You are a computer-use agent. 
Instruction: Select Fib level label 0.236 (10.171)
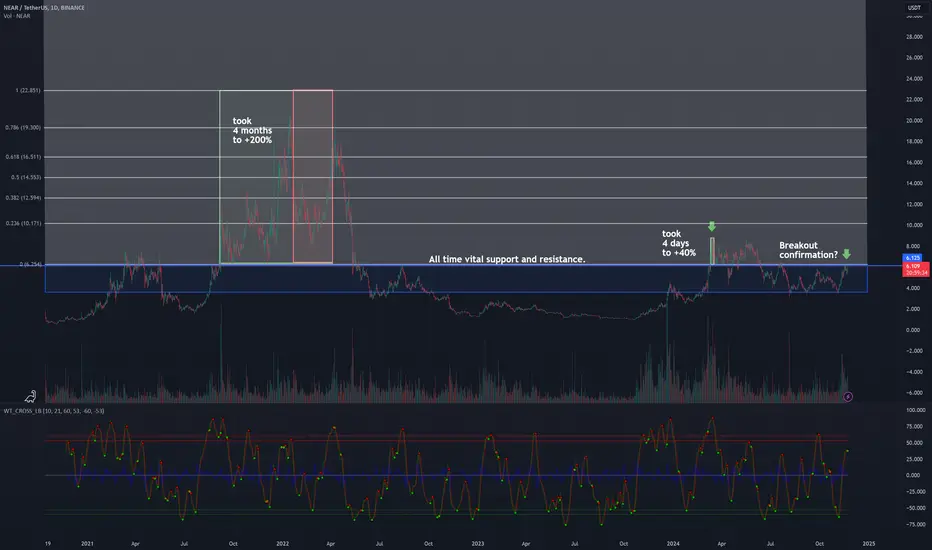[x=23, y=224]
